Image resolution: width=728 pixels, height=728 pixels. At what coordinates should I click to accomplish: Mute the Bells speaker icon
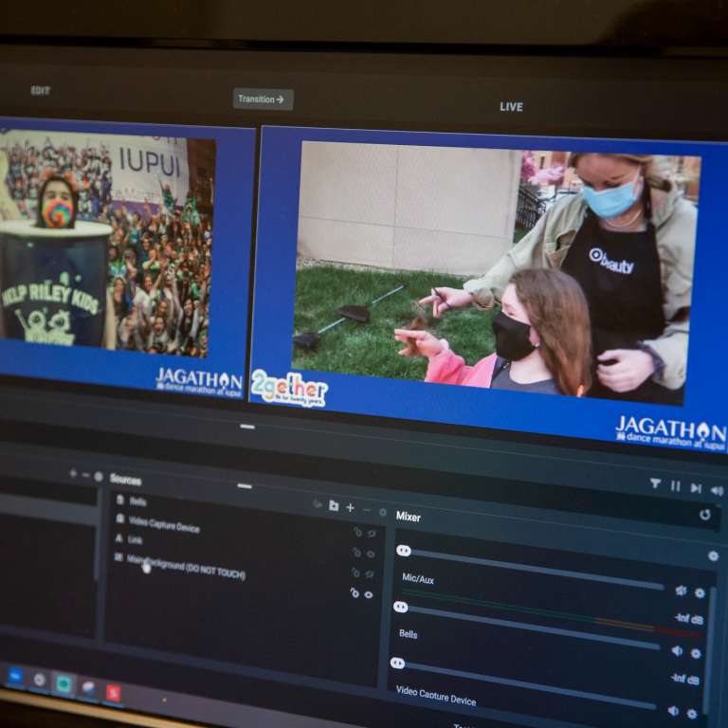(x=673, y=710)
